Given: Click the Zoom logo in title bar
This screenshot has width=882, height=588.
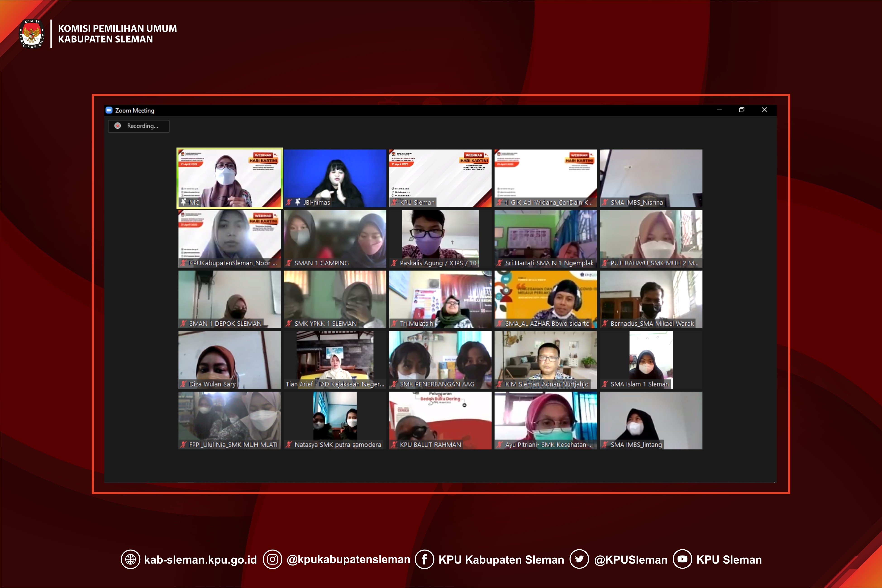Looking at the screenshot, I should click(x=109, y=110).
